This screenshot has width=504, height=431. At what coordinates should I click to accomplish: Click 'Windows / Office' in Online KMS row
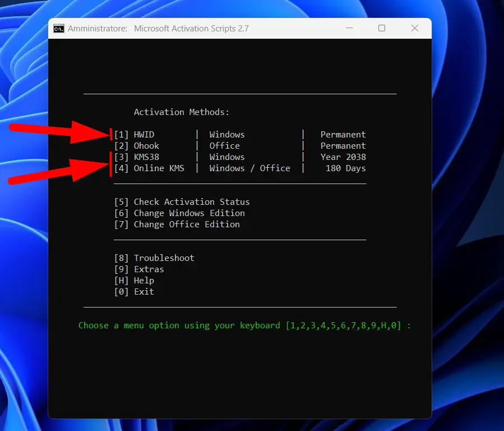click(x=249, y=168)
